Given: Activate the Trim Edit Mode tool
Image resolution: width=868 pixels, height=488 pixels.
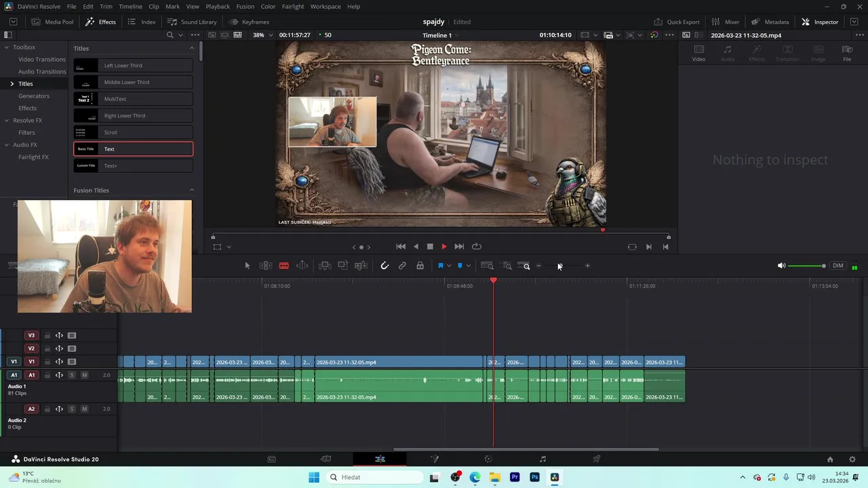Looking at the screenshot, I should click(x=266, y=266).
